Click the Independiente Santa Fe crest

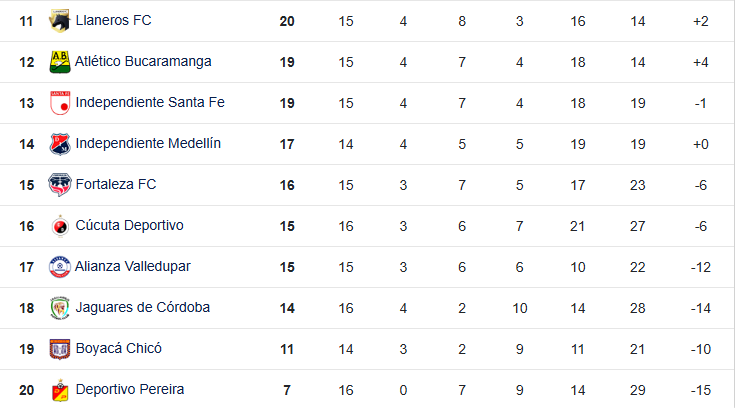[60, 103]
